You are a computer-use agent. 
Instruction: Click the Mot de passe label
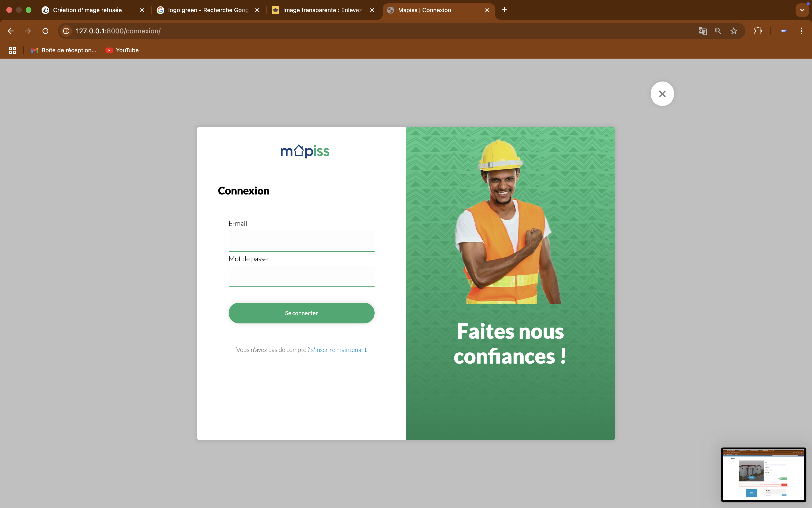(248, 259)
